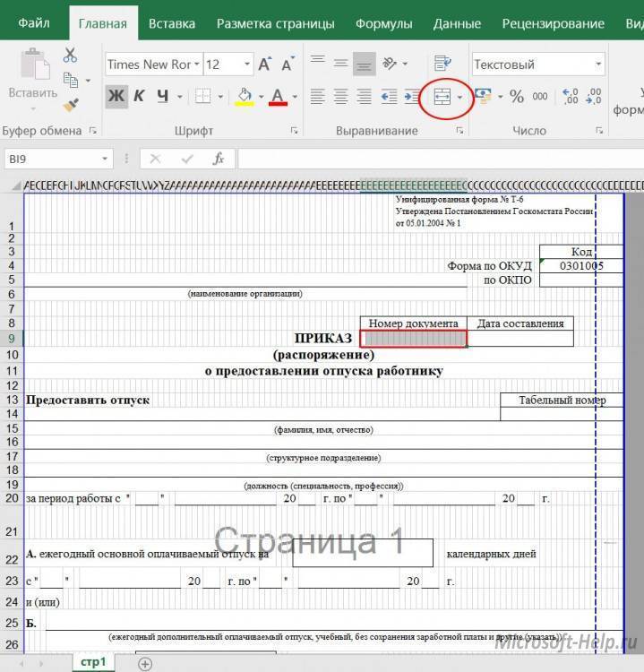Click the Cut scissors icon
Image resolution: width=644 pixels, height=672 pixels.
[x=71, y=56]
